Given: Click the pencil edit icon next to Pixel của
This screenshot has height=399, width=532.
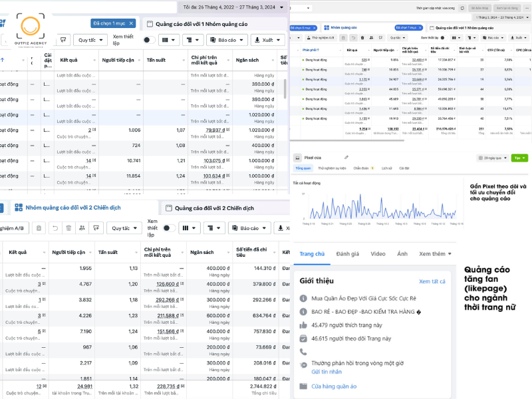Looking at the screenshot, I should [346, 158].
